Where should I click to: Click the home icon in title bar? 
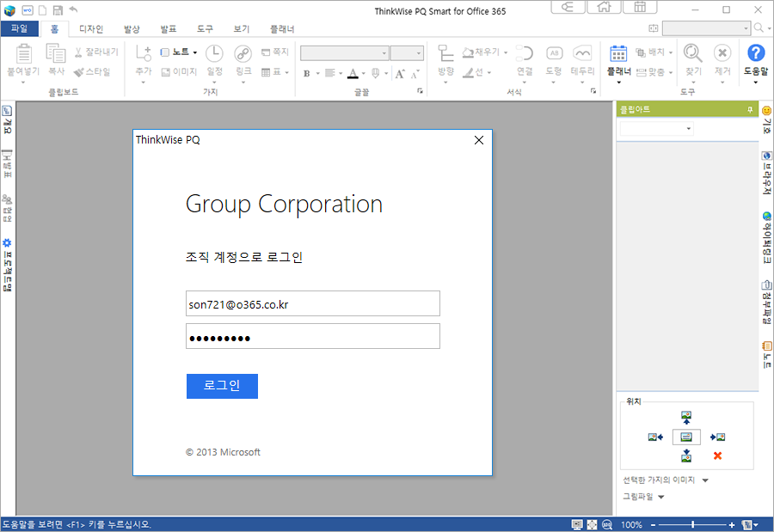pos(604,7)
